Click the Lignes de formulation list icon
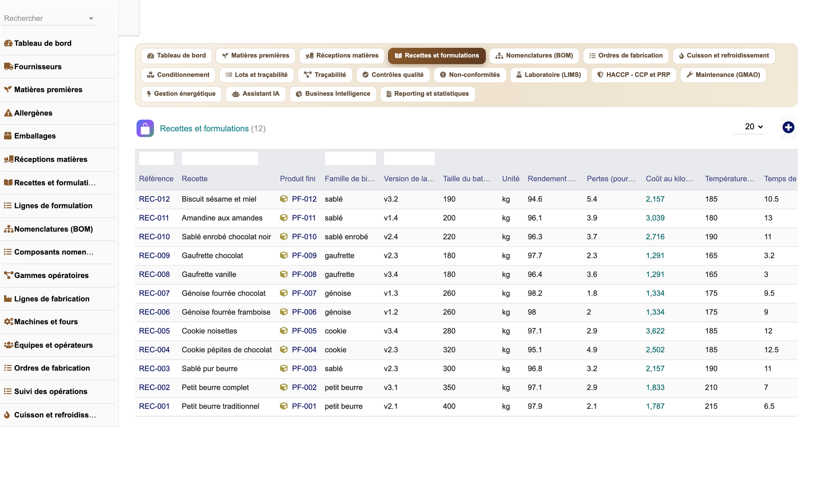 [8, 206]
